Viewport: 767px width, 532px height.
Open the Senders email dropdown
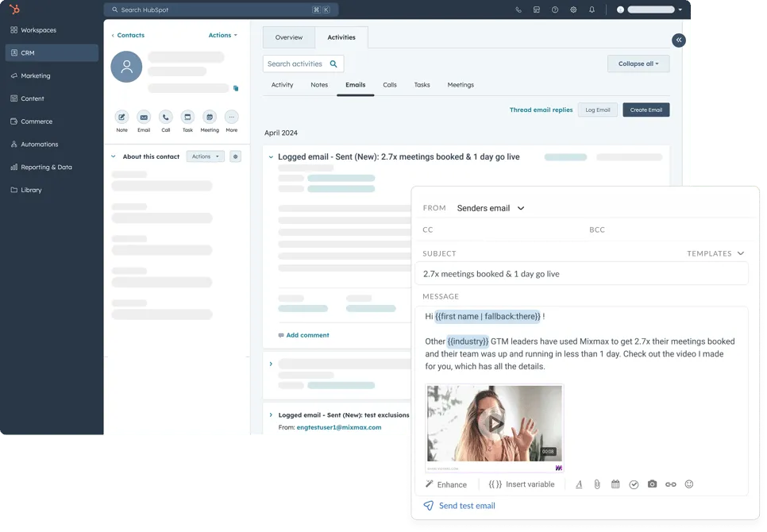point(491,208)
